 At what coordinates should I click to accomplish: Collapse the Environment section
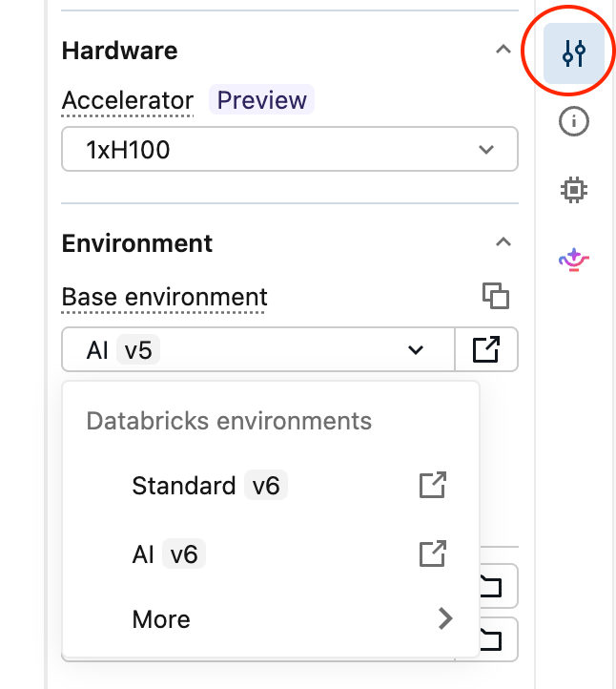point(503,241)
